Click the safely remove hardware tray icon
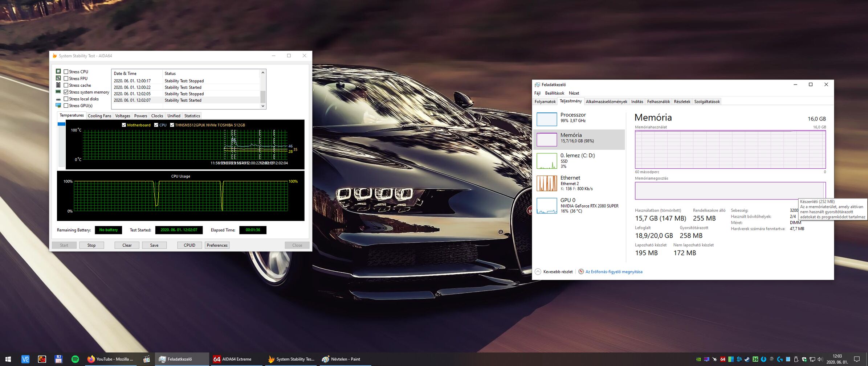This screenshot has width=868, height=366. (x=796, y=359)
